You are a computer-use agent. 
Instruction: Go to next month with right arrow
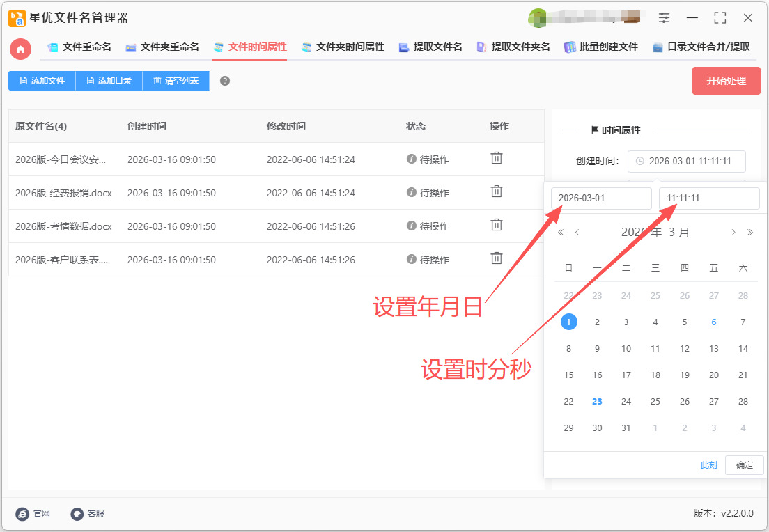tap(733, 233)
